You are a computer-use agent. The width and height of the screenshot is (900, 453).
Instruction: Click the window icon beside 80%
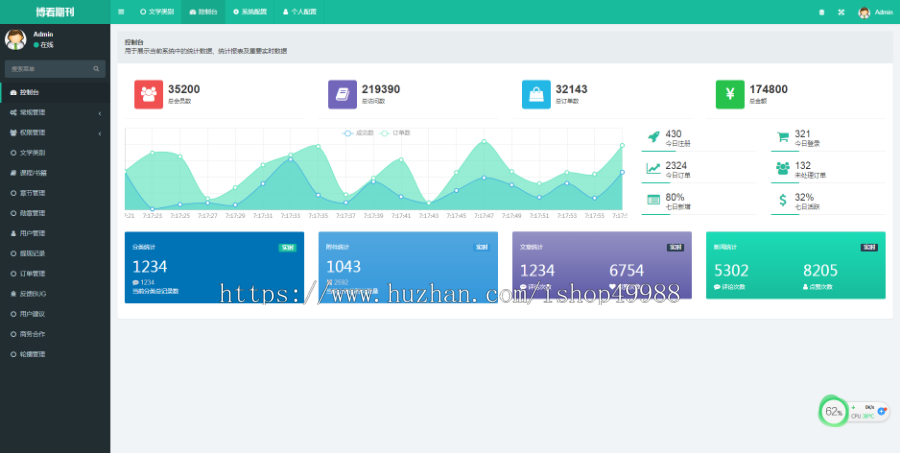(x=653, y=200)
